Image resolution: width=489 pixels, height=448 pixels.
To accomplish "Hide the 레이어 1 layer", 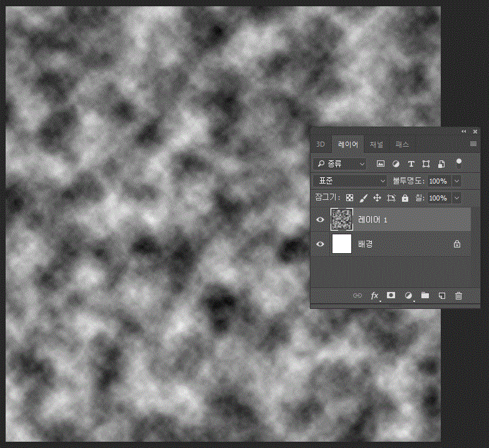I will pyautogui.click(x=320, y=220).
